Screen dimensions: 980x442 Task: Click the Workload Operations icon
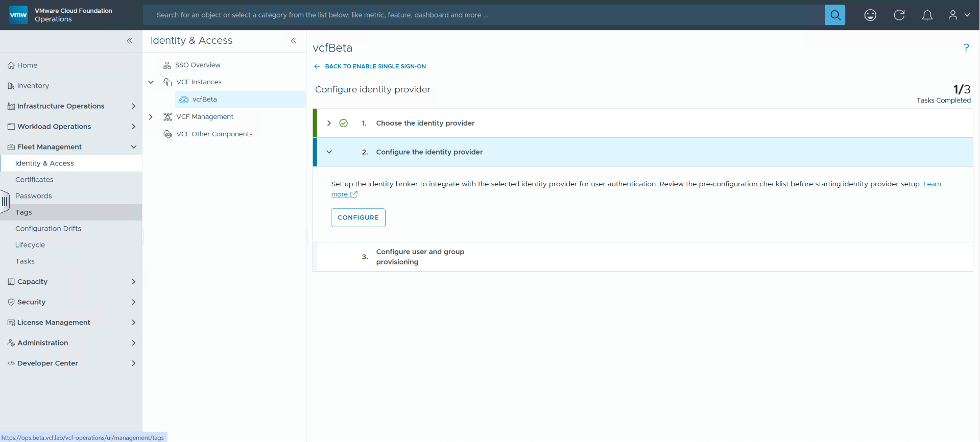click(x=11, y=127)
